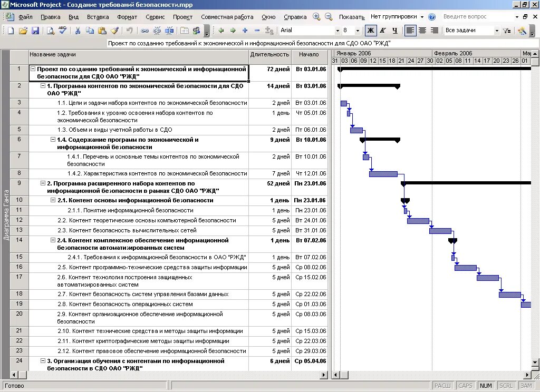Hide subtasks with the minus icon

pyautogui.click(x=257, y=31)
